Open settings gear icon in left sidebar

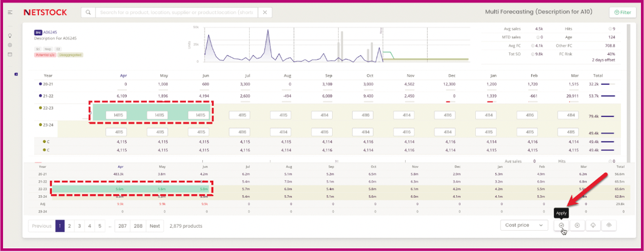10,45
